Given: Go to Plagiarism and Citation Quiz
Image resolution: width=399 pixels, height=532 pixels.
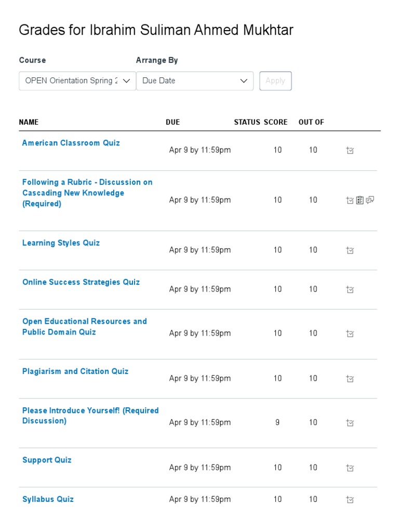Looking at the screenshot, I should click(x=75, y=371).
